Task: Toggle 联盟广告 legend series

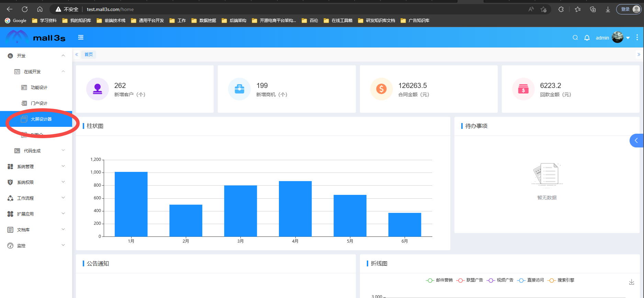Action: pyautogui.click(x=470, y=280)
